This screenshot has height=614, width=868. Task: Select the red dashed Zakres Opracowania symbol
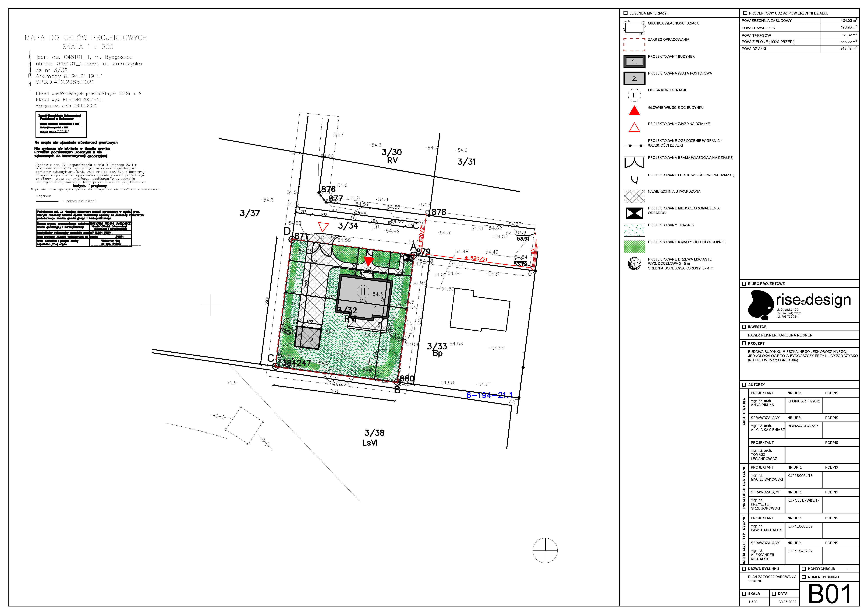coord(634,45)
